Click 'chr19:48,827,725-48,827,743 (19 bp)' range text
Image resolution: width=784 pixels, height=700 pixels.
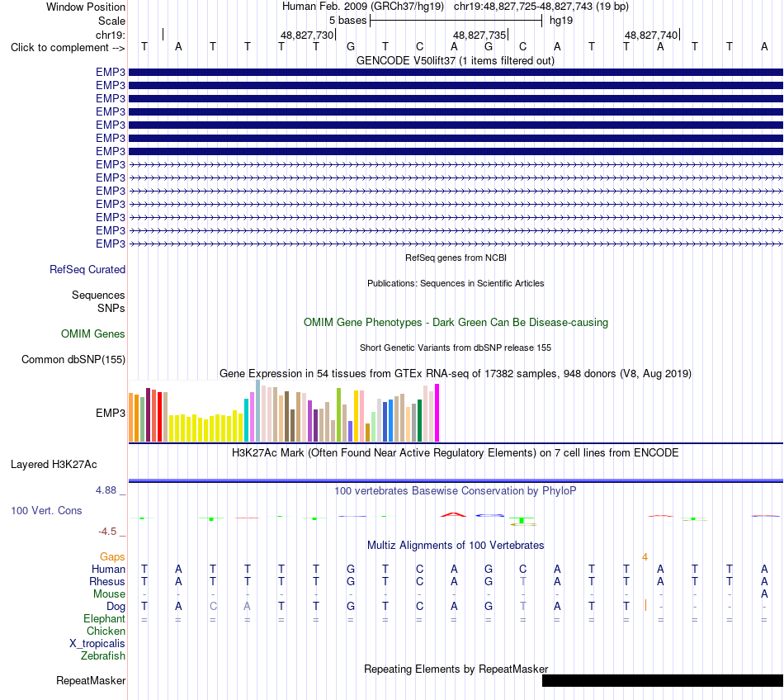(x=541, y=7)
